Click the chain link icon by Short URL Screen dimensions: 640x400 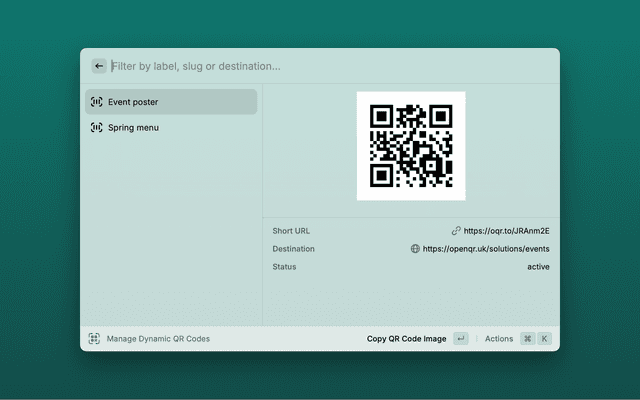pyautogui.click(x=456, y=231)
